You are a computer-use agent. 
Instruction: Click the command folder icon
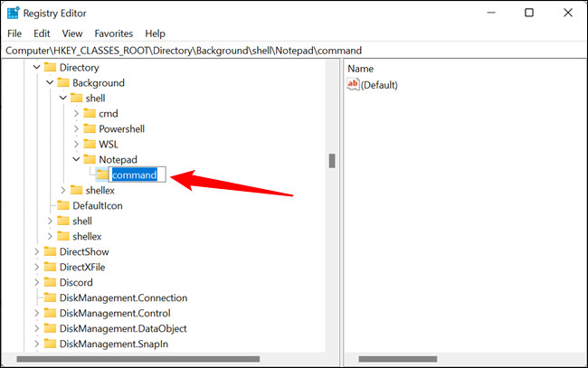coord(102,175)
